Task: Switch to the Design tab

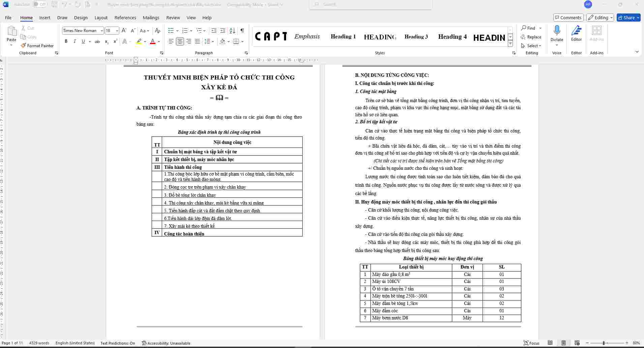Action: pos(81,18)
